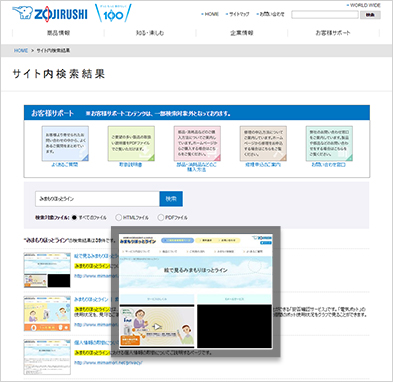Click the first search result thumbnail
393x382 pixels.
tap(47, 270)
